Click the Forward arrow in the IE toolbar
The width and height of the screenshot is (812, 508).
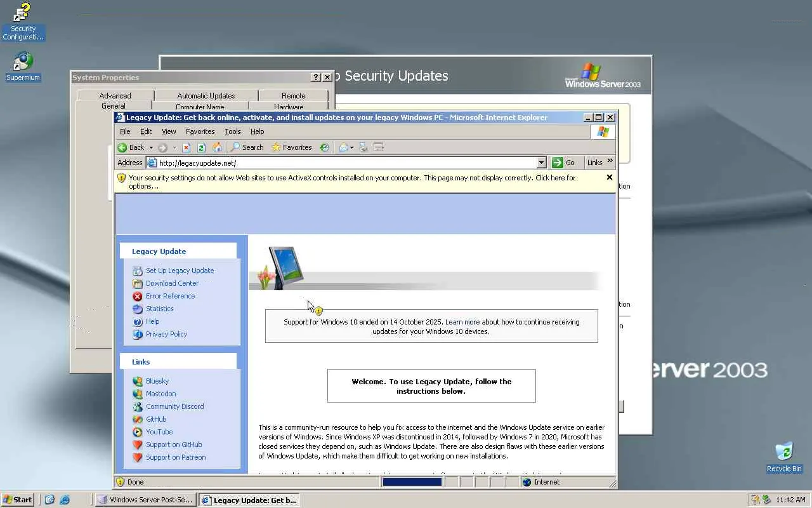coord(163,147)
